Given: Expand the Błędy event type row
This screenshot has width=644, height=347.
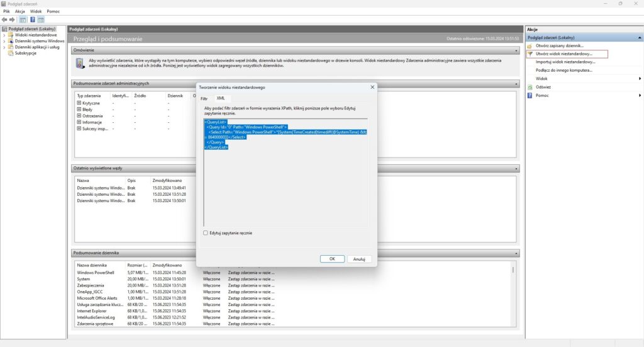Looking at the screenshot, I should pos(79,110).
